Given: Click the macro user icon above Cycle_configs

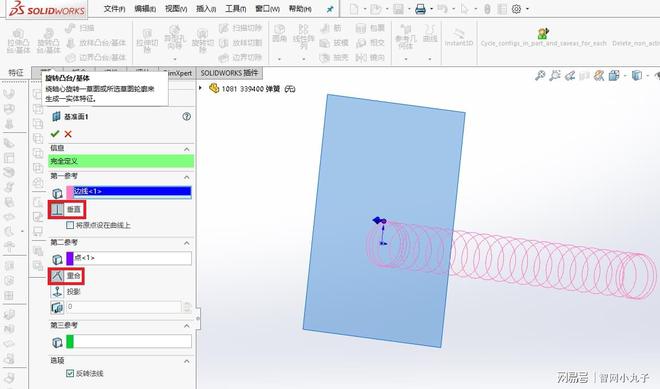Looking at the screenshot, I should [543, 33].
